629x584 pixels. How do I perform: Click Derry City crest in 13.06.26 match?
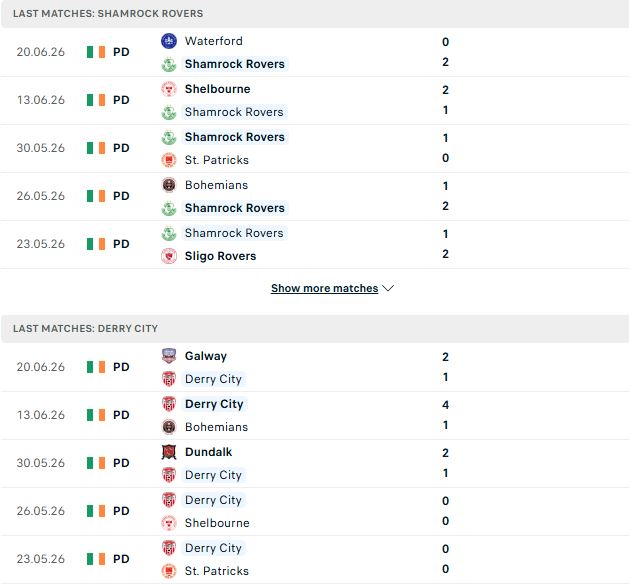(169, 404)
